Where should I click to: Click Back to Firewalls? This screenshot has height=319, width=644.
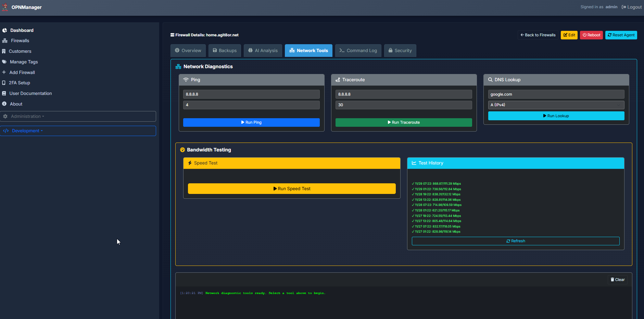(x=538, y=35)
